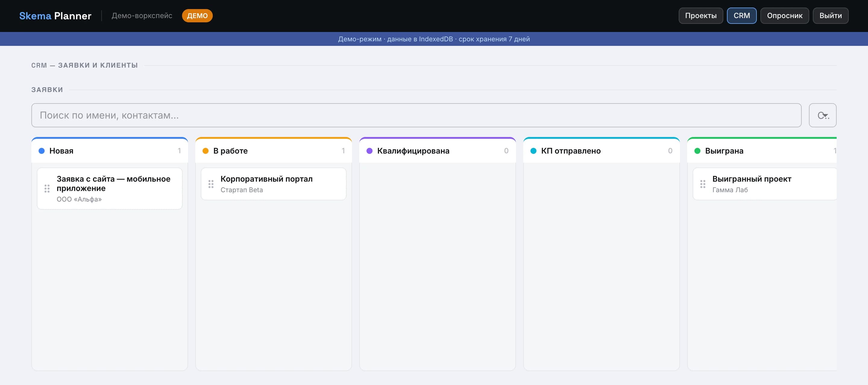Click the count 1 in Новая column
This screenshot has width=868, height=385.
[x=179, y=151]
